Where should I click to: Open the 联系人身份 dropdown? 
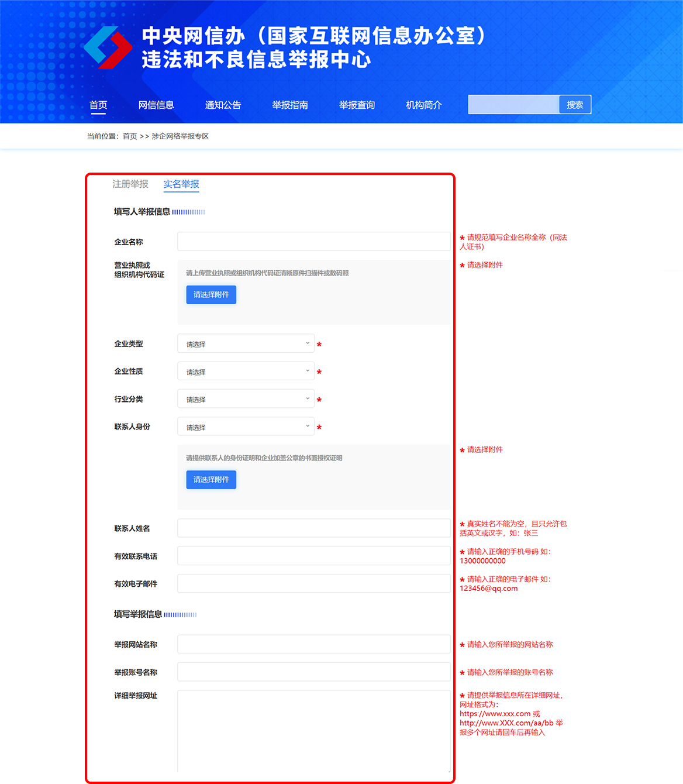(246, 426)
